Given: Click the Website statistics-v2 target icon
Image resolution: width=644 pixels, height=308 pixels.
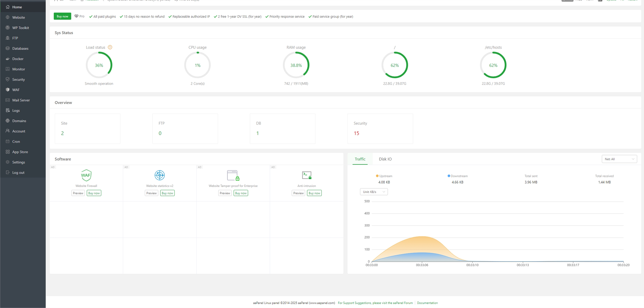Looking at the screenshot, I should pyautogui.click(x=160, y=175).
